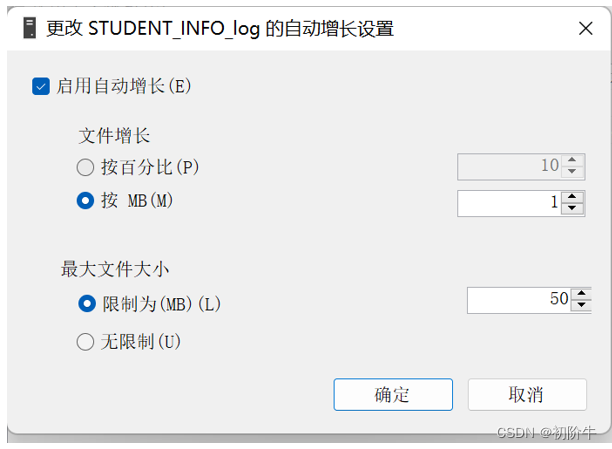Image resolution: width=612 pixels, height=449 pixels.
Task: Click the up arrow of the percent spinner
Action: pos(572,160)
